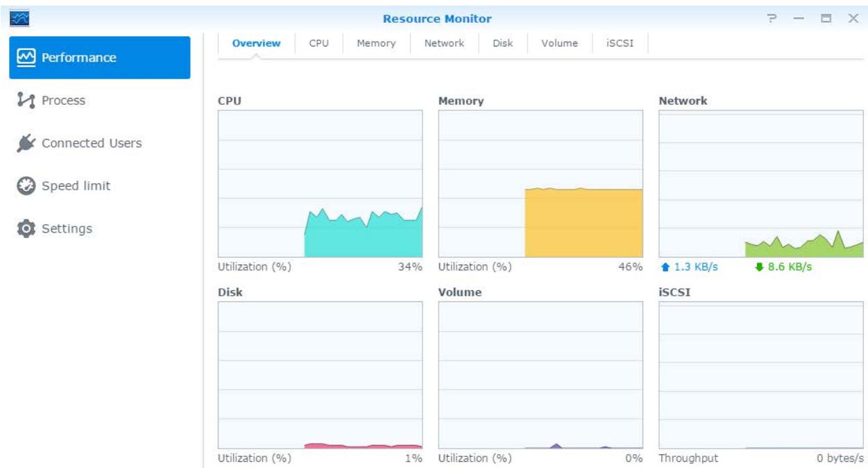Switch to the Overview tab
This screenshot has width=868, height=468.
click(256, 43)
